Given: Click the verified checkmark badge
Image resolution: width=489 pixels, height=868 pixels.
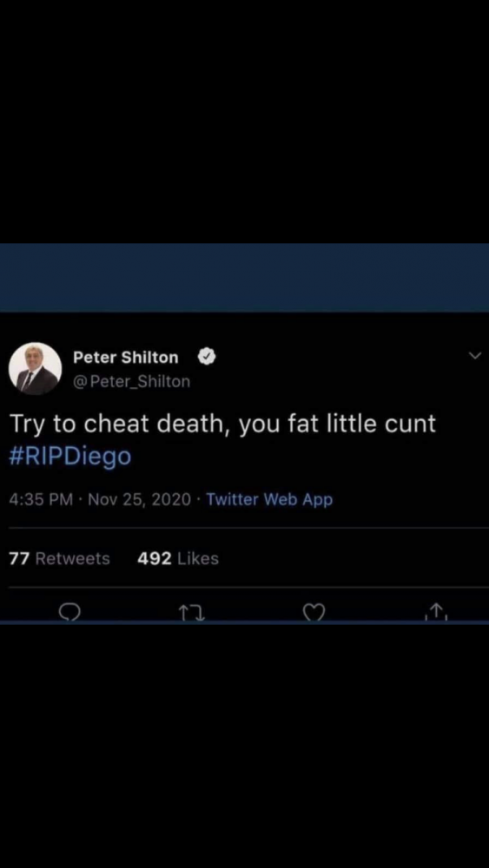Looking at the screenshot, I should click(x=207, y=358).
